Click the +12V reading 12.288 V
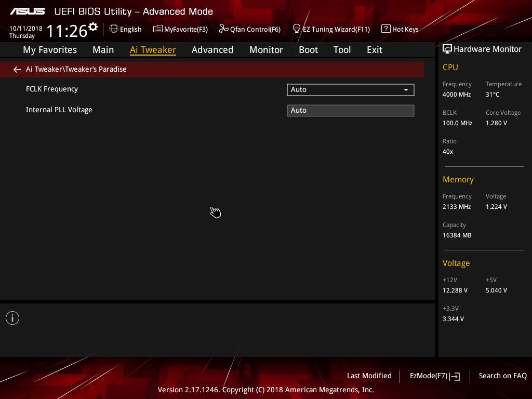The width and height of the screenshot is (532, 399). click(x=455, y=290)
